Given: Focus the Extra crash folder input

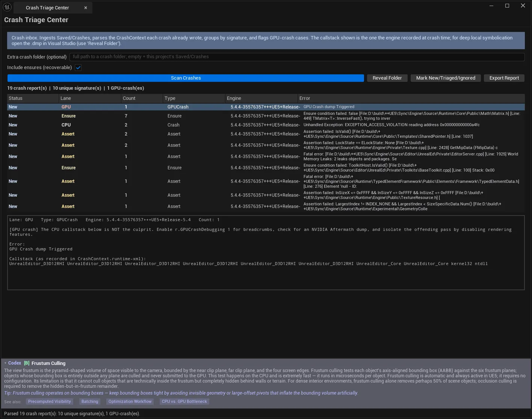Looking at the screenshot, I should (x=297, y=57).
